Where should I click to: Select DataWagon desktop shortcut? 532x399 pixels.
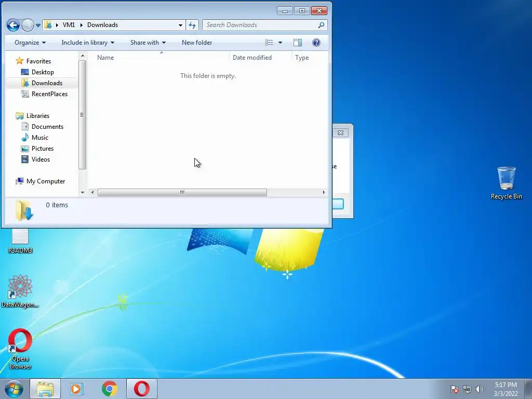[20, 291]
